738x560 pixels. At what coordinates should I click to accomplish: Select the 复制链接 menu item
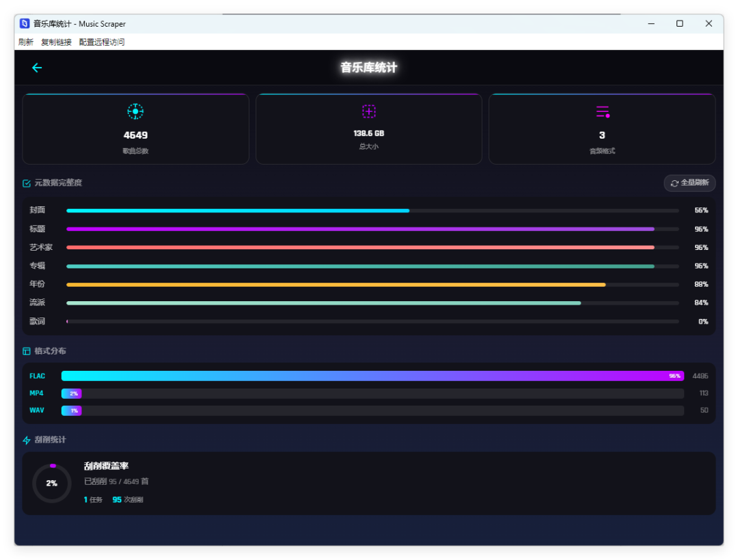tap(56, 42)
